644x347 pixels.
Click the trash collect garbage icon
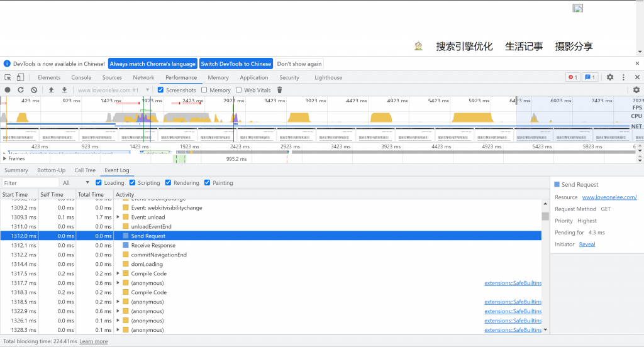pyautogui.click(x=280, y=90)
